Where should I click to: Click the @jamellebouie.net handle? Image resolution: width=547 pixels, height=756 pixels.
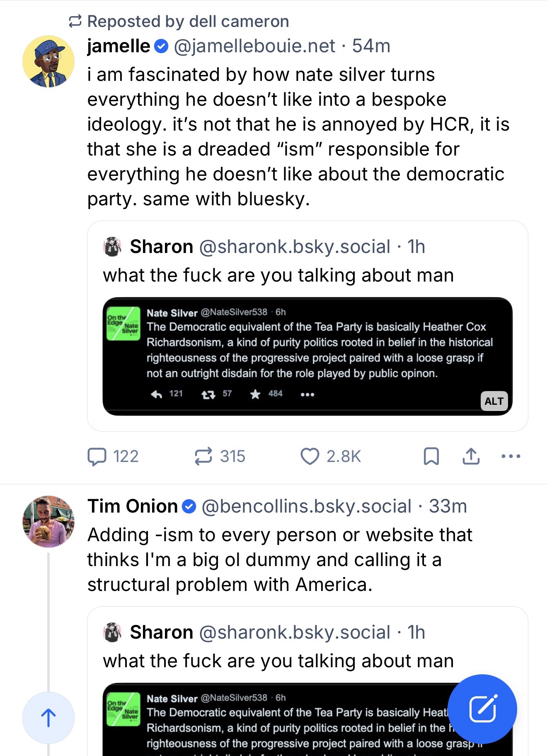point(254,46)
